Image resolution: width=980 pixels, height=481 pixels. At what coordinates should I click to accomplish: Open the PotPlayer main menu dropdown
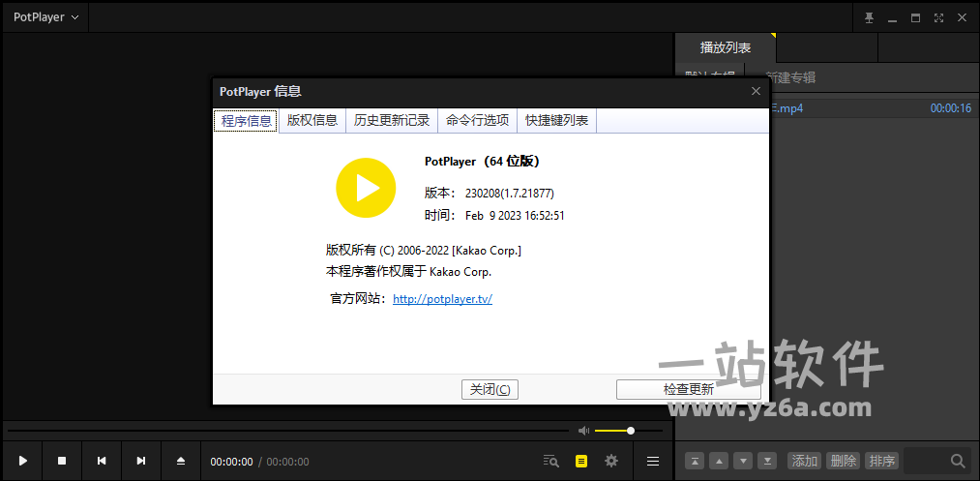[x=45, y=17]
